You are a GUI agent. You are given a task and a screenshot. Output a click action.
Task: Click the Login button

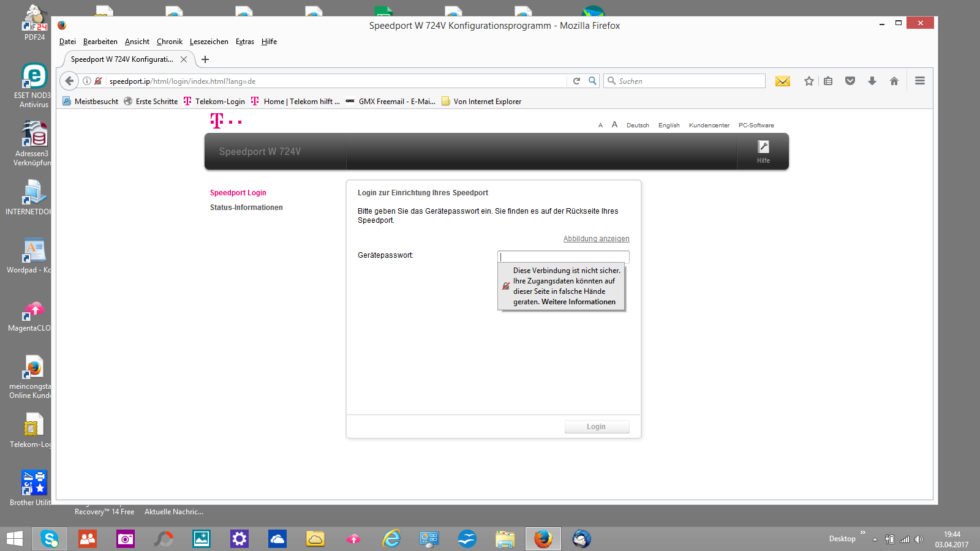click(x=597, y=427)
